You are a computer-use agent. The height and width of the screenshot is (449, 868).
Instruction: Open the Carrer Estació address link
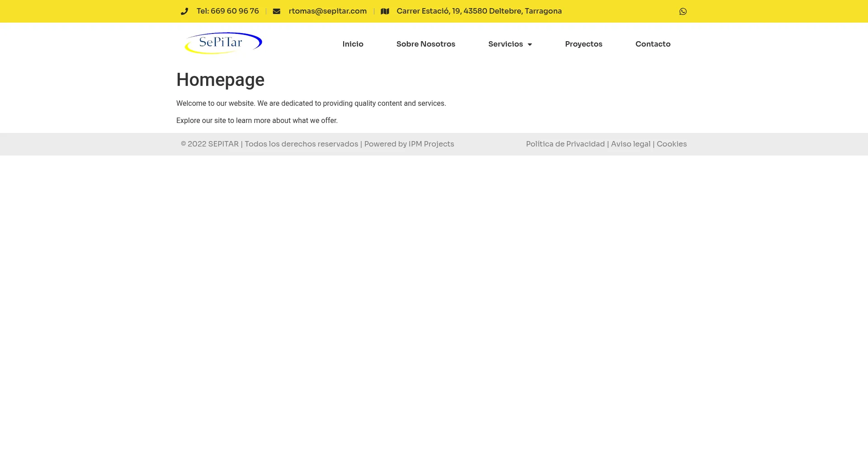[479, 11]
